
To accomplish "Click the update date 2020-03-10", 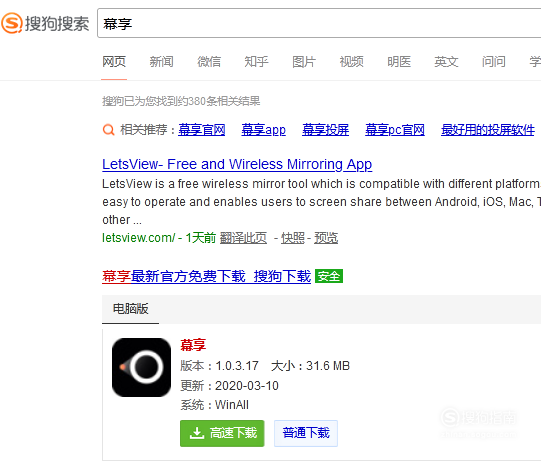I will pyautogui.click(x=247, y=386).
